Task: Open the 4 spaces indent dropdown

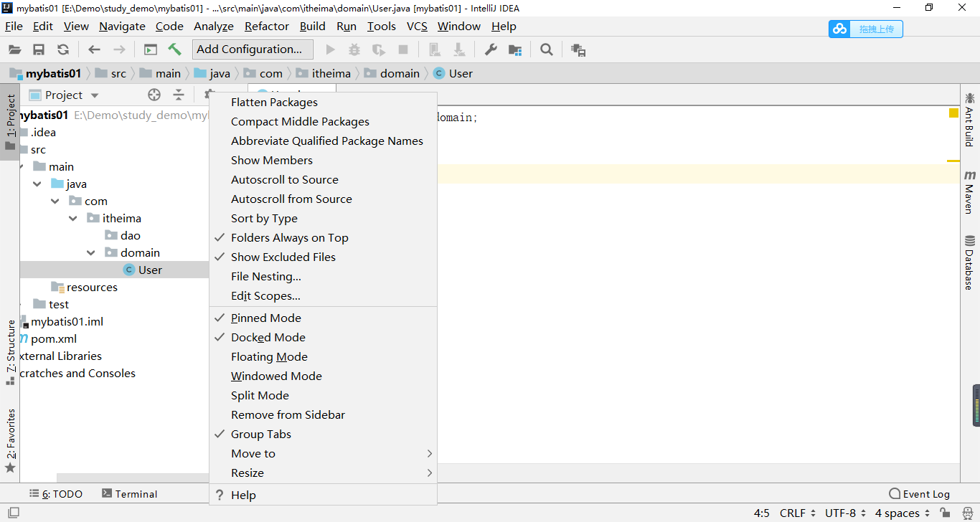Action: click(x=903, y=513)
